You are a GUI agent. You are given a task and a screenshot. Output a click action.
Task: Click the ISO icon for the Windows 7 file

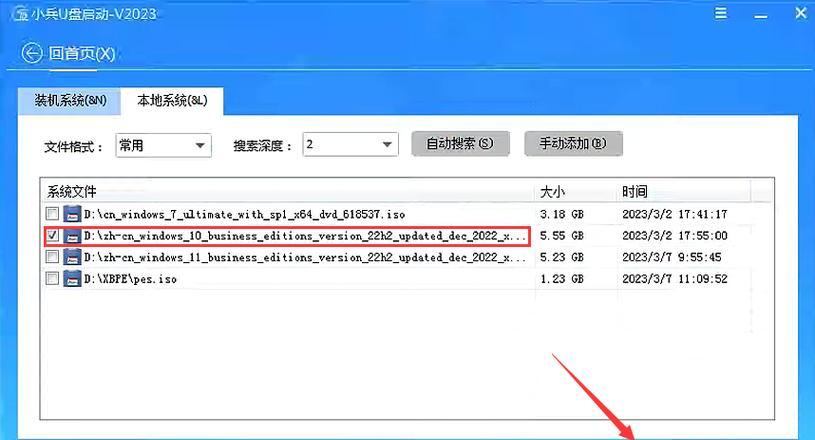72,214
